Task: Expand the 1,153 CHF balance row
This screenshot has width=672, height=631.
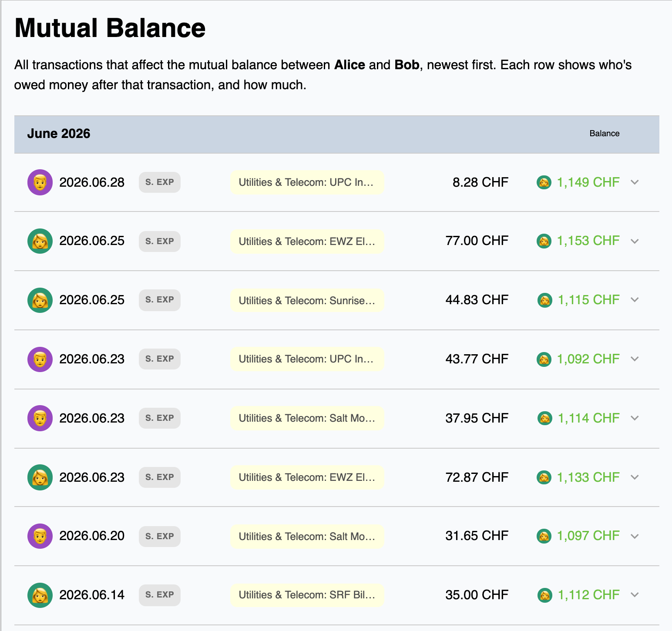Action: 635,241
